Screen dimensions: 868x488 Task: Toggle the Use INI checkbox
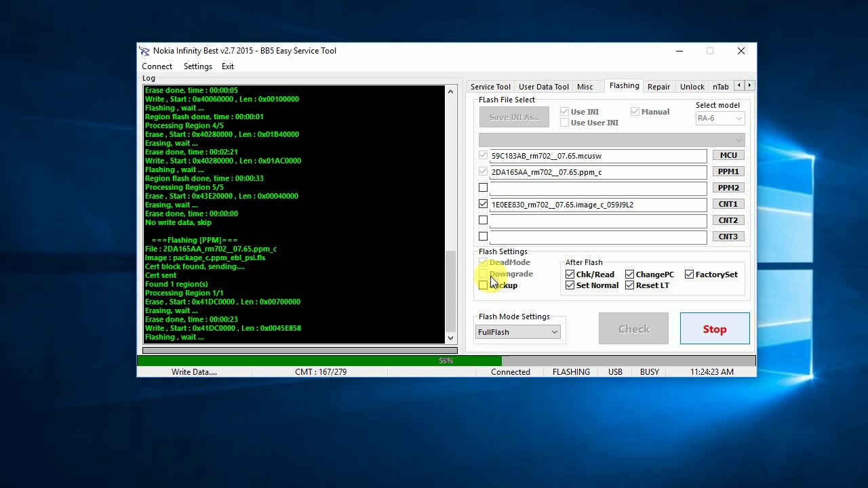click(x=564, y=112)
